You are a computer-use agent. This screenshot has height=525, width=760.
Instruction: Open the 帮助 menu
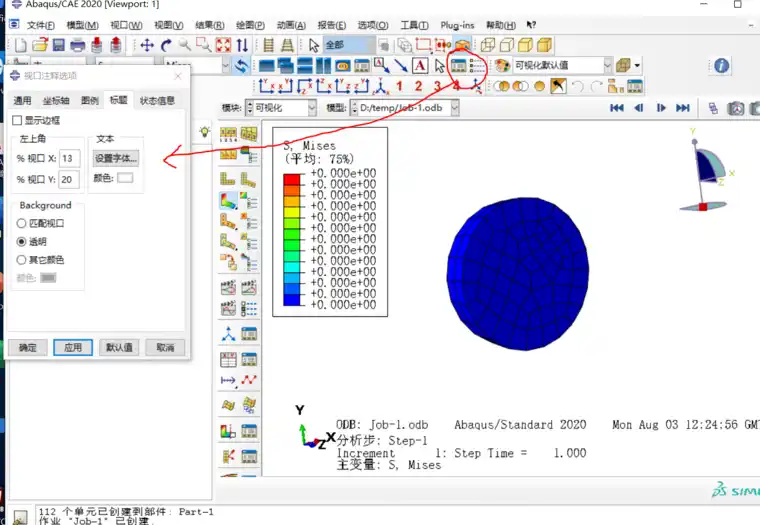(501, 25)
